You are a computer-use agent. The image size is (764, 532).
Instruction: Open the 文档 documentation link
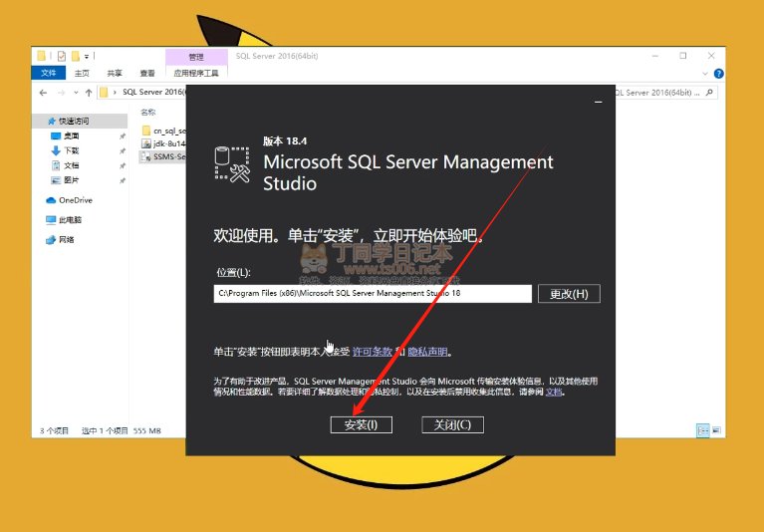click(x=555, y=392)
